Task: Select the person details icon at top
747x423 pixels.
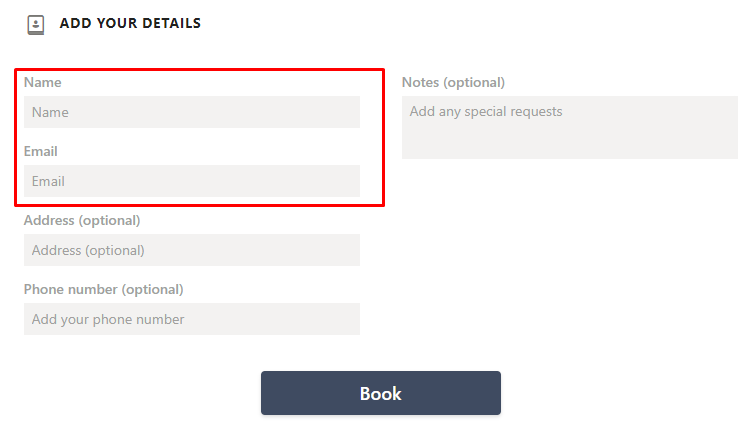Action: tap(36, 24)
